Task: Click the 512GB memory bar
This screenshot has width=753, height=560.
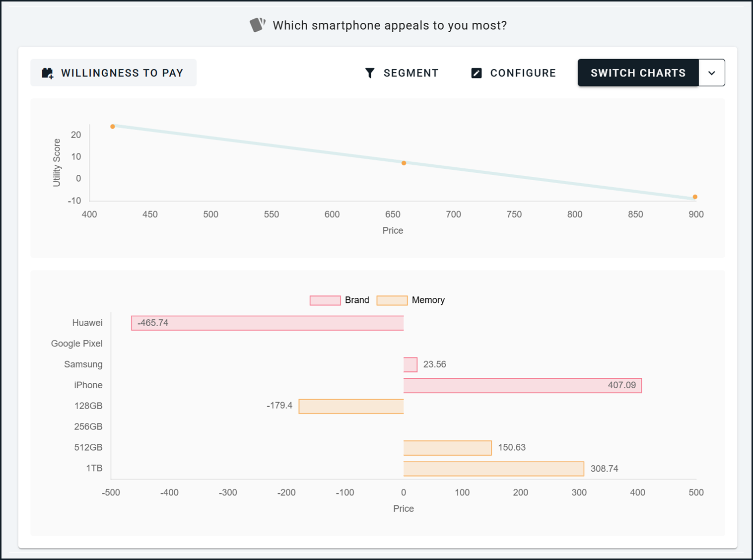Action: click(x=448, y=448)
